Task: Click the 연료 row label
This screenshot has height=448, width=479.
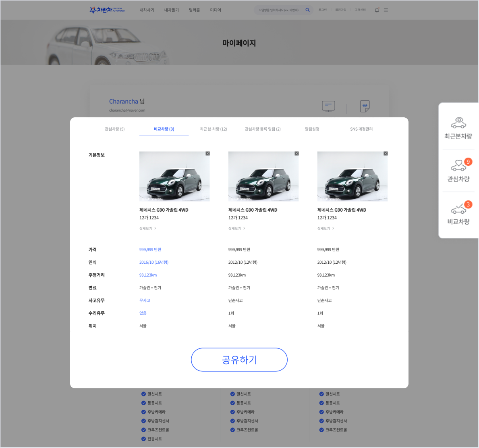Action: pos(93,288)
